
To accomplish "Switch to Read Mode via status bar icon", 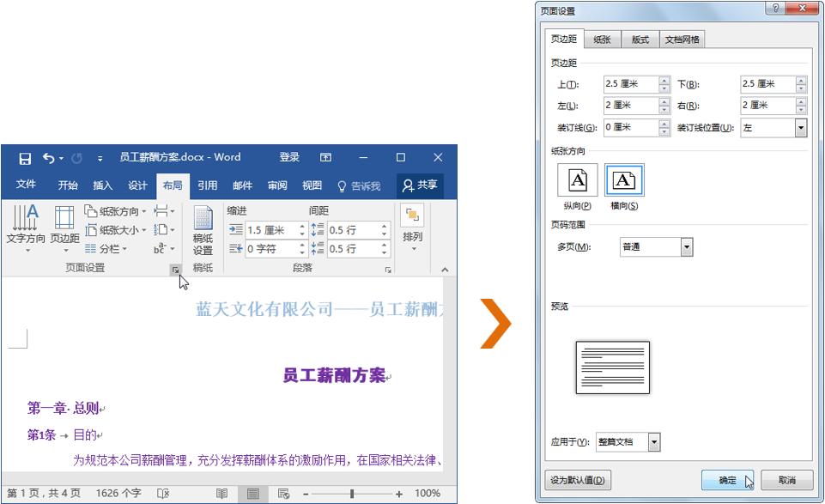I will [x=221, y=493].
